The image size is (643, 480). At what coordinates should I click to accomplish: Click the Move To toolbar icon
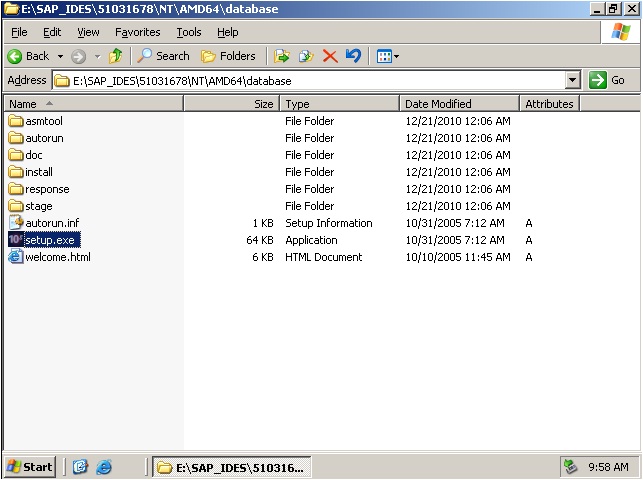point(282,56)
